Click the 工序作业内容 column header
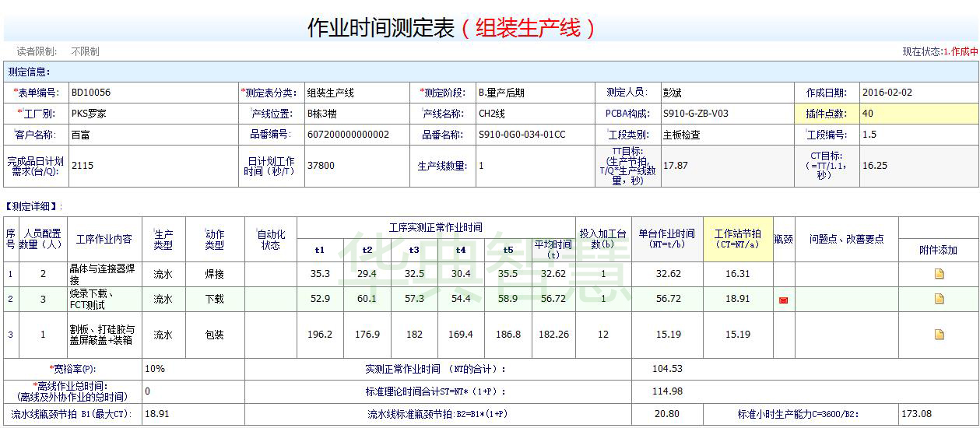The image size is (980, 428). pyautogui.click(x=104, y=239)
